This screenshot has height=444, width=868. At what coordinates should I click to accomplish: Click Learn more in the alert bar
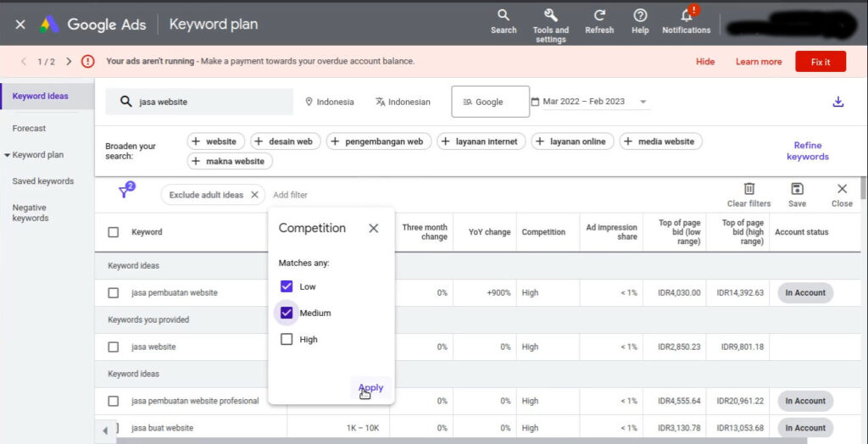tap(759, 62)
